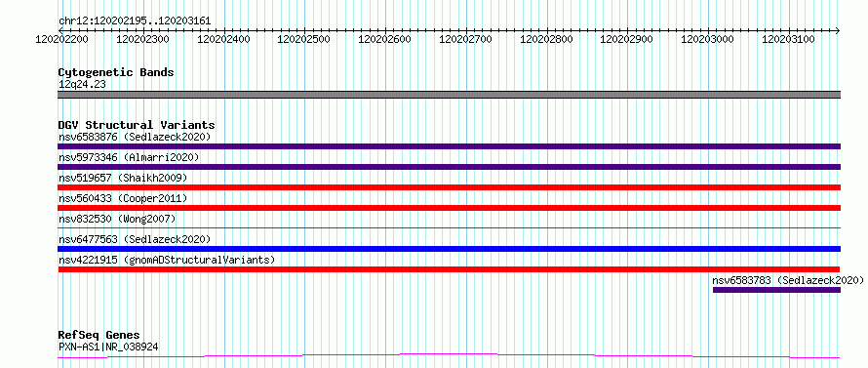The height and width of the screenshot is (368, 868).
Task: Click the purple nsv5973346 variant bar
Action: point(449,167)
